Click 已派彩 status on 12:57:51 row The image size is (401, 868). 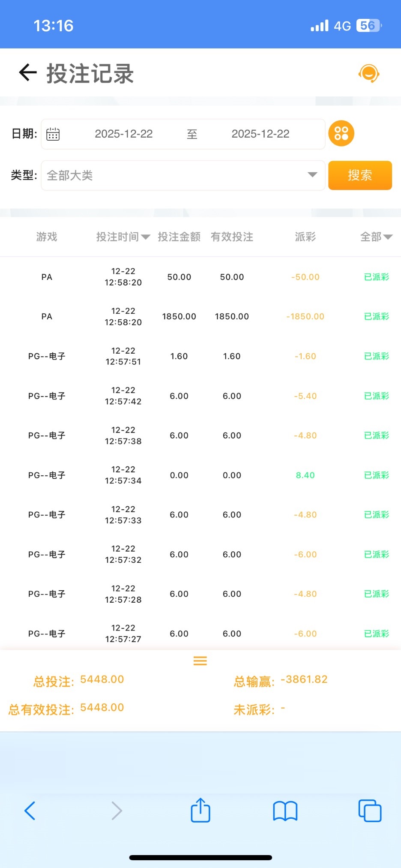point(376,356)
